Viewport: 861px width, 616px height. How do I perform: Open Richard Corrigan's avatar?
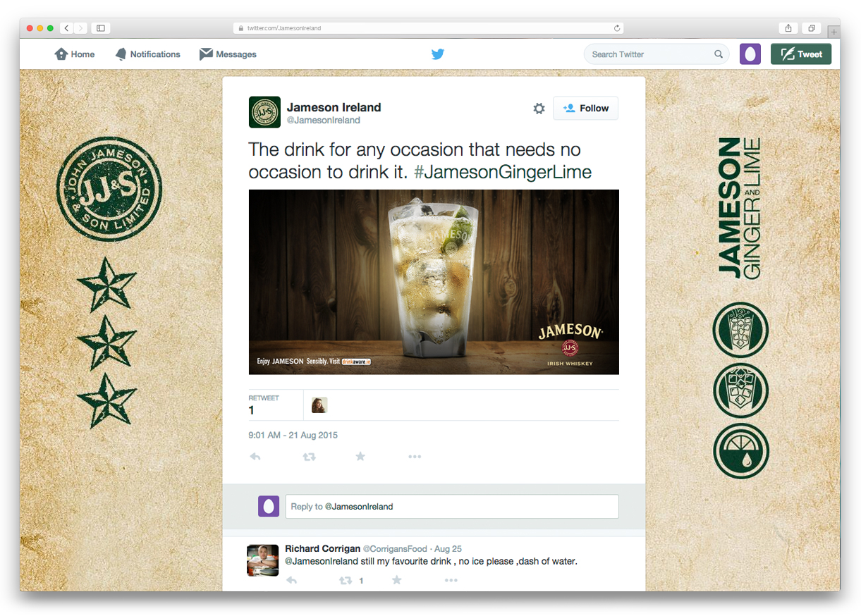[263, 560]
